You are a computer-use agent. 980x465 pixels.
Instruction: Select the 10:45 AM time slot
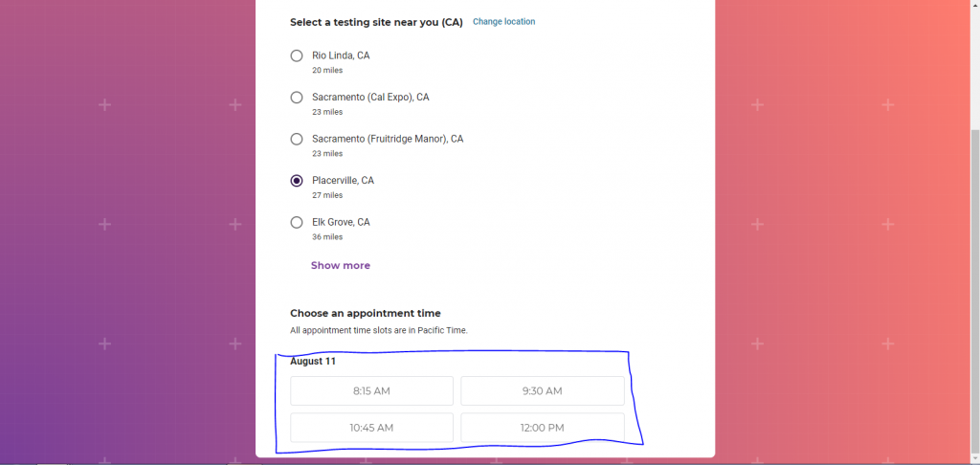click(x=371, y=428)
